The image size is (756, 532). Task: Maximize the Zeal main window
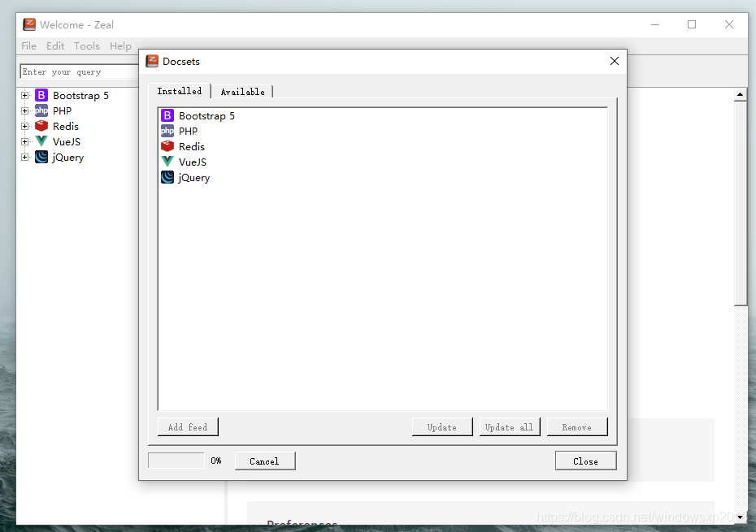pos(692,24)
